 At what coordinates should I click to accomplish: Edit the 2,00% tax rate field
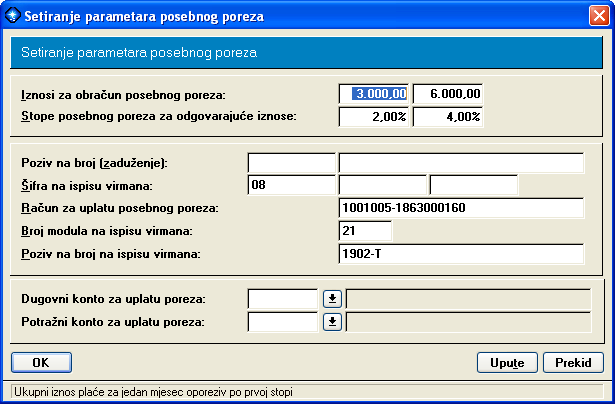[373, 117]
